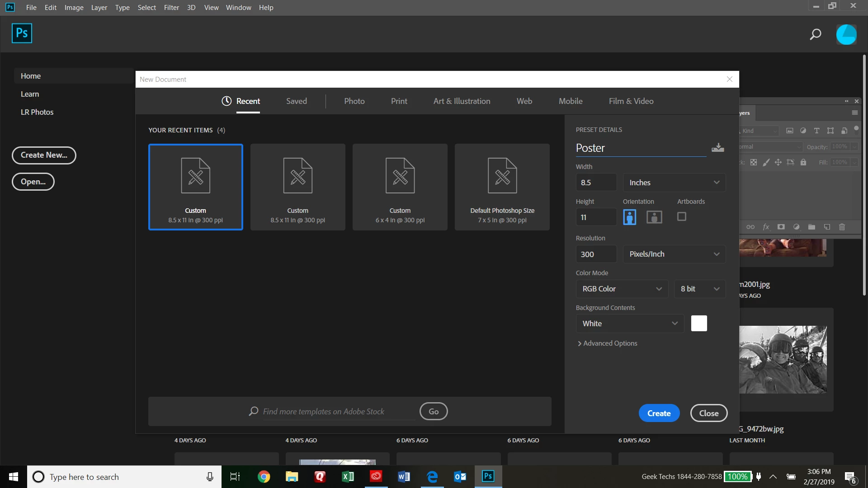
Task: Open the RGB Color mode dropdown
Action: pos(622,289)
